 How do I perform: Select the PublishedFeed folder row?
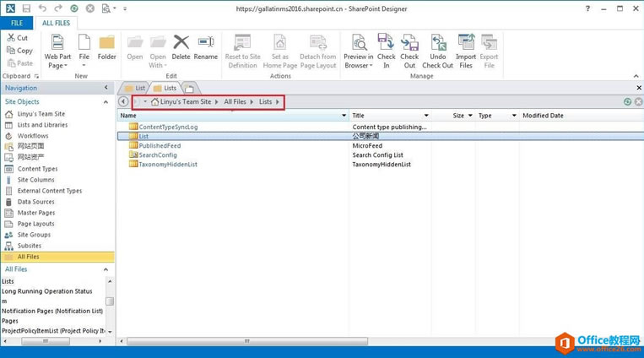point(159,145)
